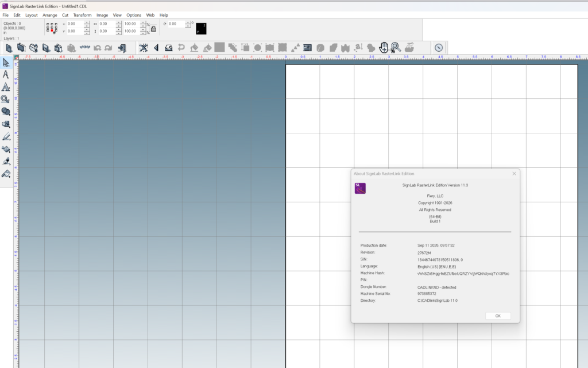Click the dark panel window icon in toolbar
The image size is (588, 368).
pos(308,48)
